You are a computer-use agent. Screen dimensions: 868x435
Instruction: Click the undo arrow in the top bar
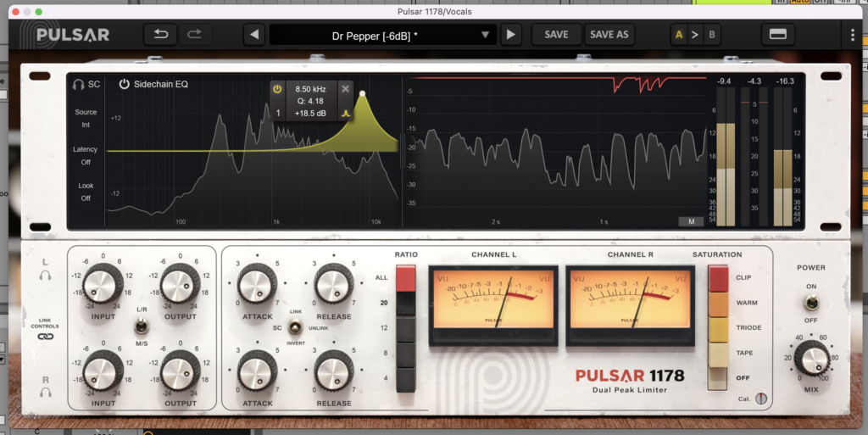click(x=161, y=34)
